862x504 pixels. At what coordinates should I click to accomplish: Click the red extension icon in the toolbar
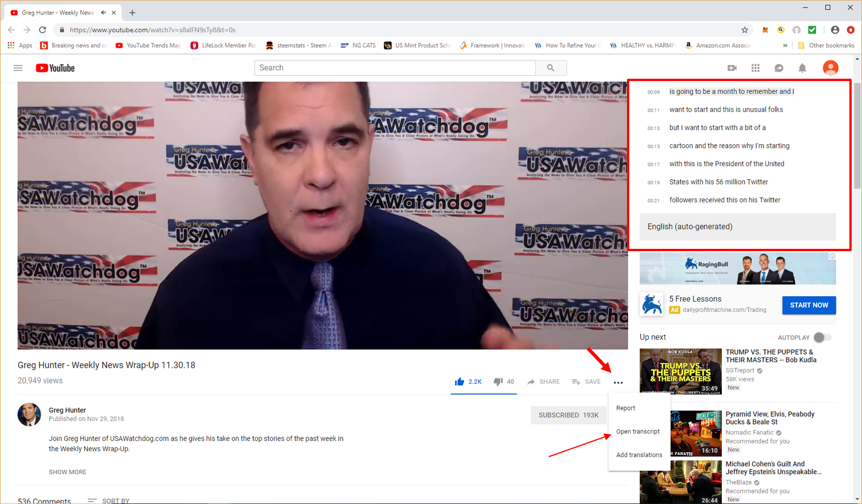(851, 30)
